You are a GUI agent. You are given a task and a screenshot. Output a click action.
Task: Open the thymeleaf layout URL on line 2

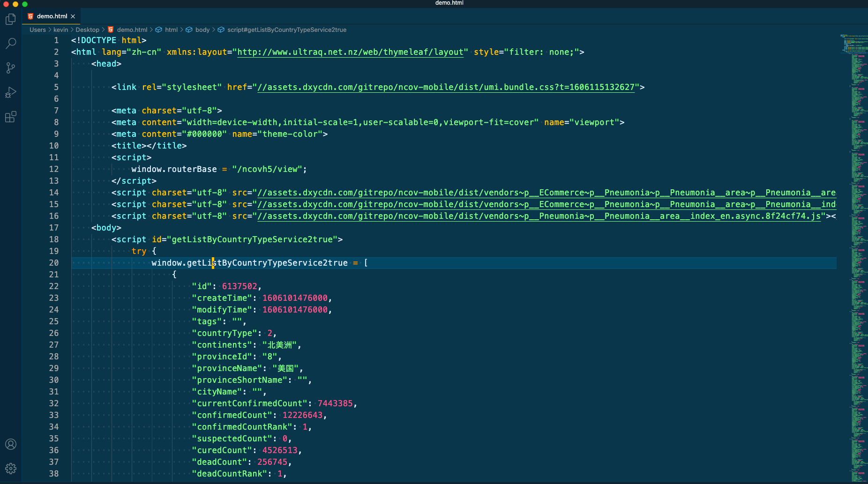351,52
